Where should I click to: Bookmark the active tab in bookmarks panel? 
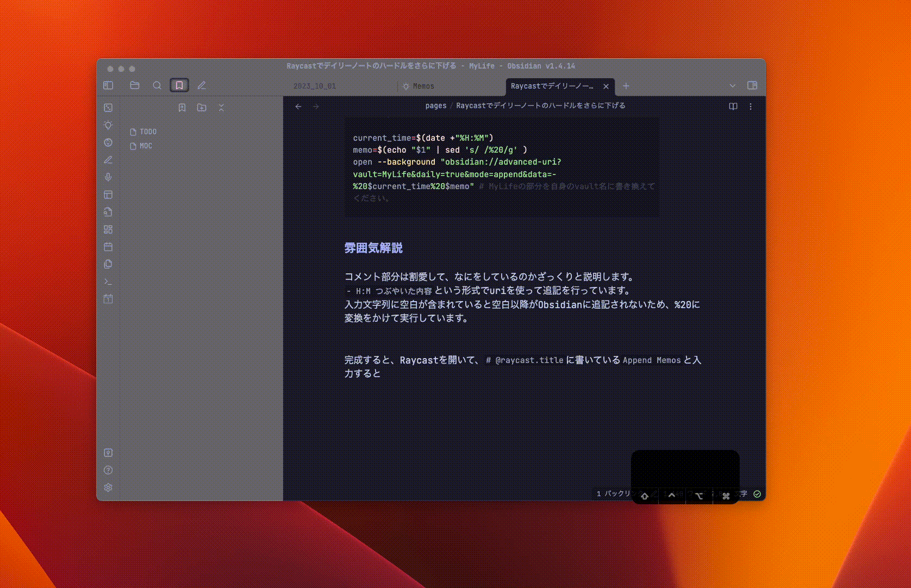click(182, 108)
